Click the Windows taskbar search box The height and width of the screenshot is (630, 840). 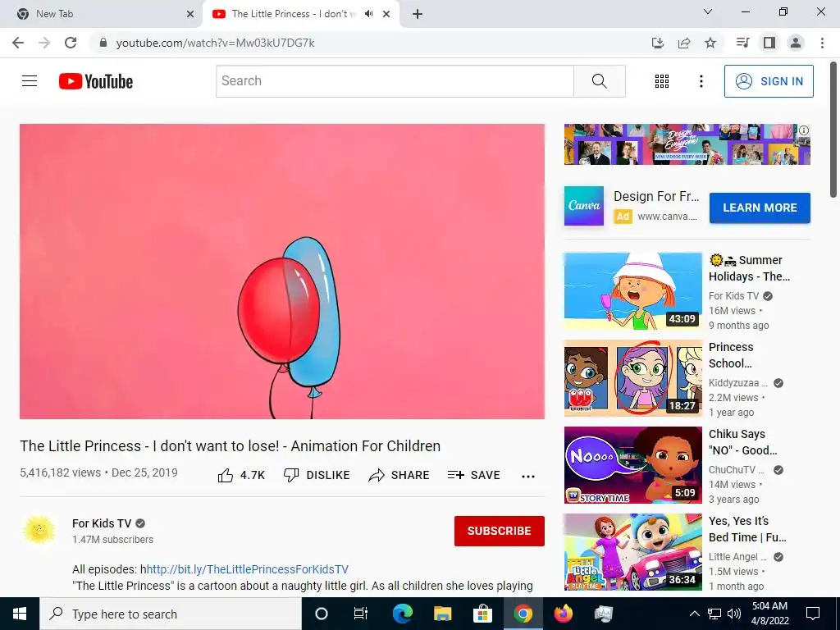click(171, 614)
